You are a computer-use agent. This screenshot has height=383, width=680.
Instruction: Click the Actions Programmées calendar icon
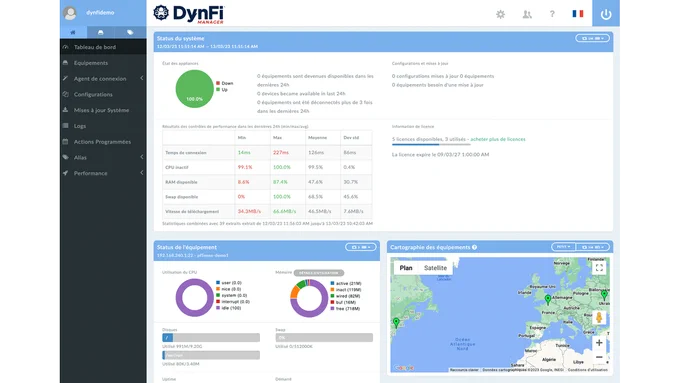(x=65, y=142)
